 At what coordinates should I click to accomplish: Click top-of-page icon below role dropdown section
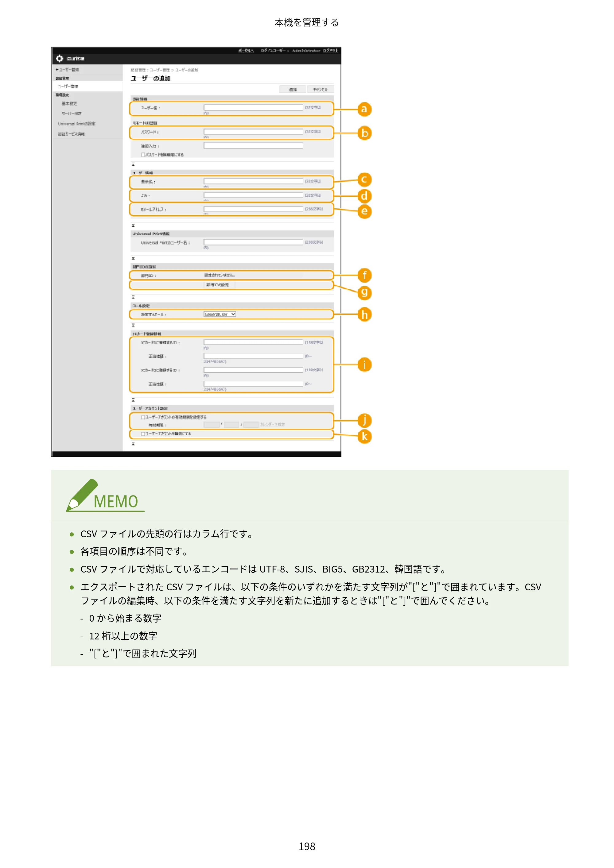pyautogui.click(x=133, y=326)
